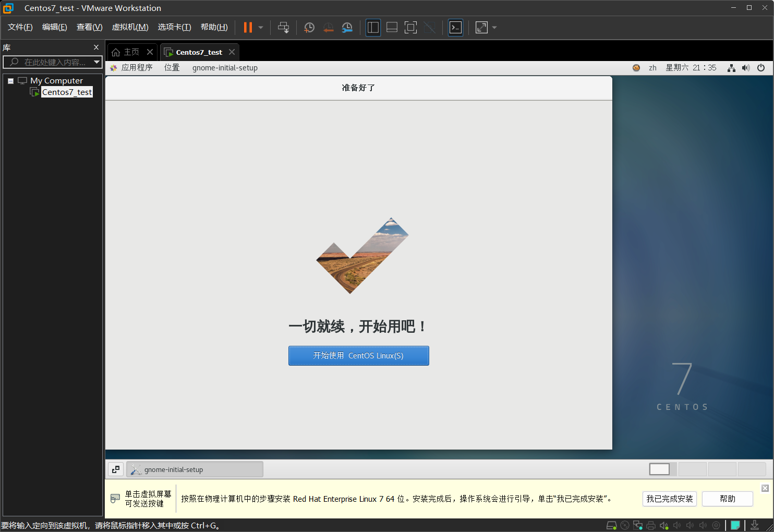Toggle the library sidebar view icon
The image size is (774, 532).
click(x=373, y=28)
